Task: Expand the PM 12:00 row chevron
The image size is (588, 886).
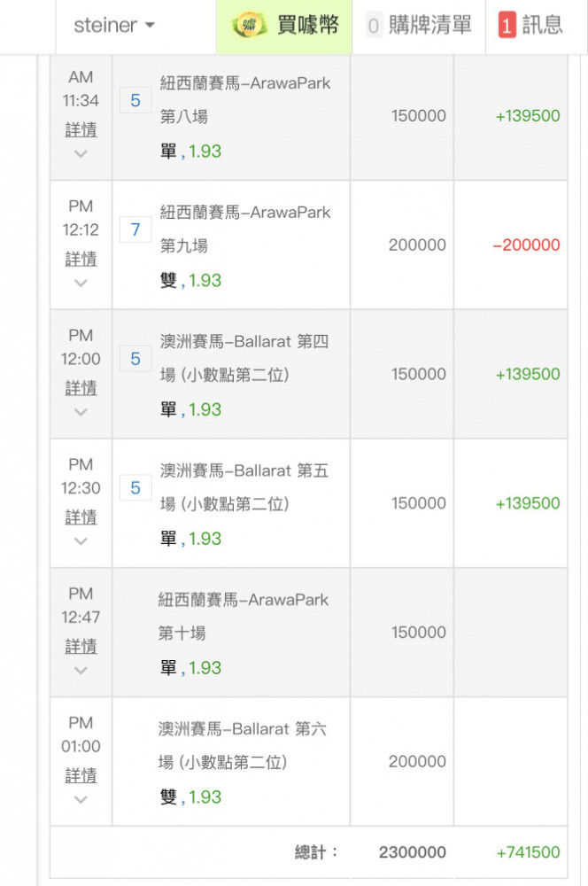Action: pyautogui.click(x=81, y=413)
